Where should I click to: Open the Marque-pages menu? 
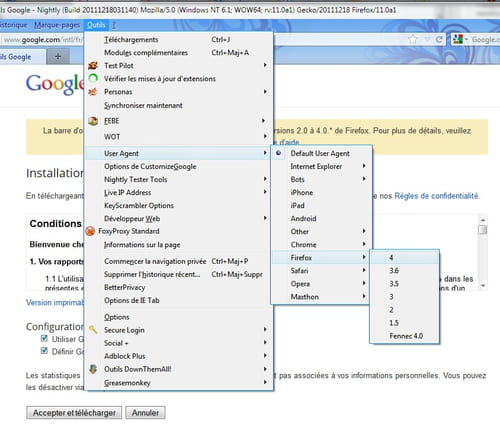(57, 25)
